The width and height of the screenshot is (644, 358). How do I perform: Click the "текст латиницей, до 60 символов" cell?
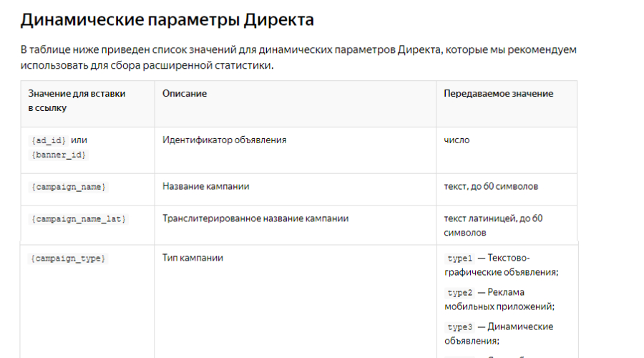pyautogui.click(x=493, y=226)
